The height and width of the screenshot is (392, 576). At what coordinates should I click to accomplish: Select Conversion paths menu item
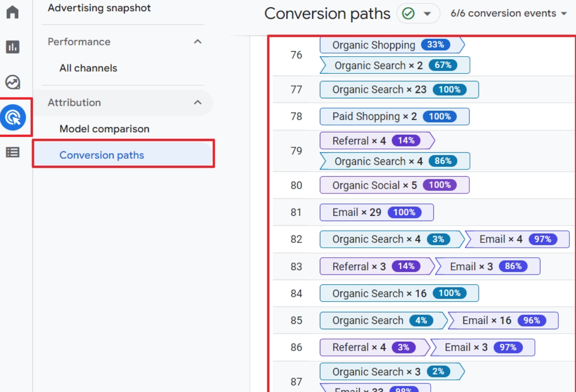pos(102,155)
